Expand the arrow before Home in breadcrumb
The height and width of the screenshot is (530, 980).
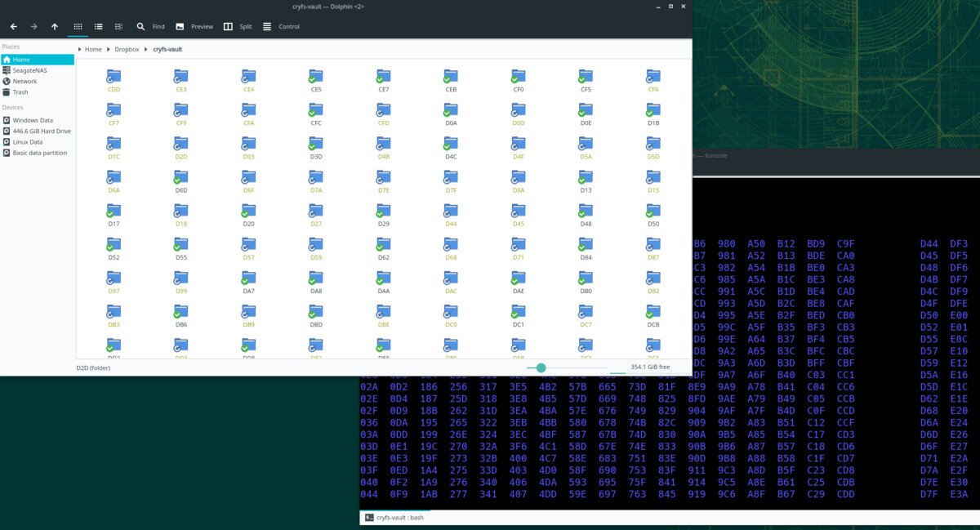pyautogui.click(x=80, y=49)
